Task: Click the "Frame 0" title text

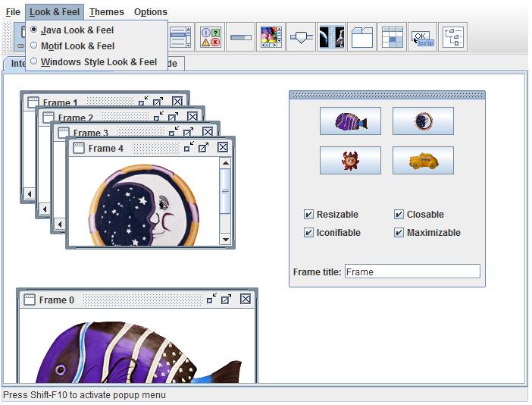Action: tap(57, 300)
